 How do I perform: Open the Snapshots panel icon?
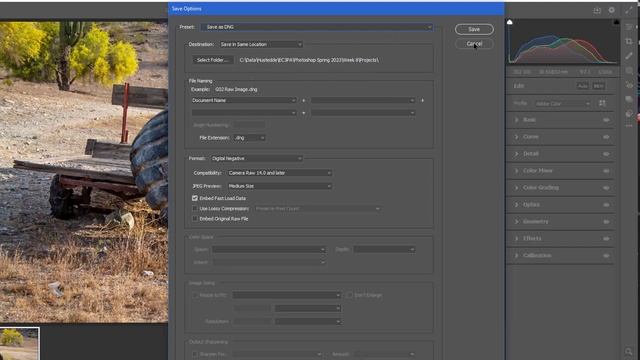629,99
